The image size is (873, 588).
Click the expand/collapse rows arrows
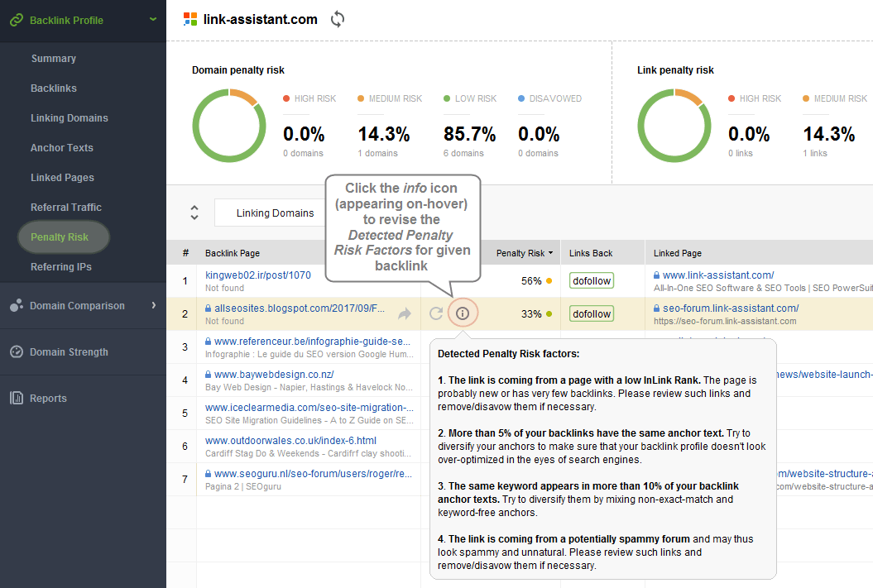[194, 213]
